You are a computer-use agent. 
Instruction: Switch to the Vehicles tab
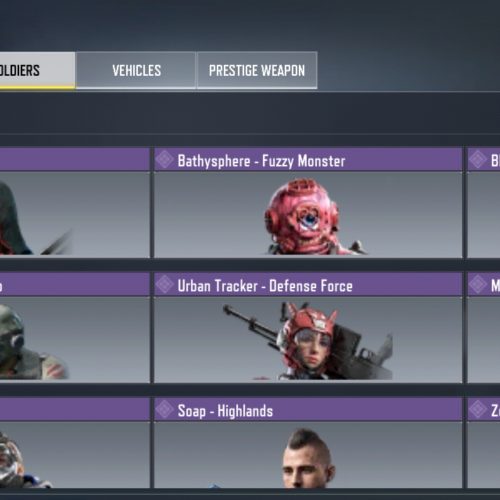(x=136, y=70)
